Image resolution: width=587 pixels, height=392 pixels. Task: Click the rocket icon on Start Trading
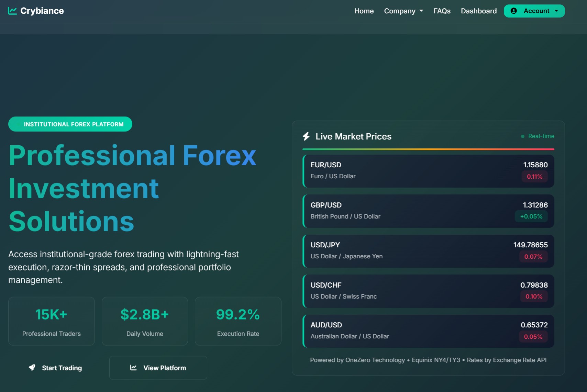point(32,368)
